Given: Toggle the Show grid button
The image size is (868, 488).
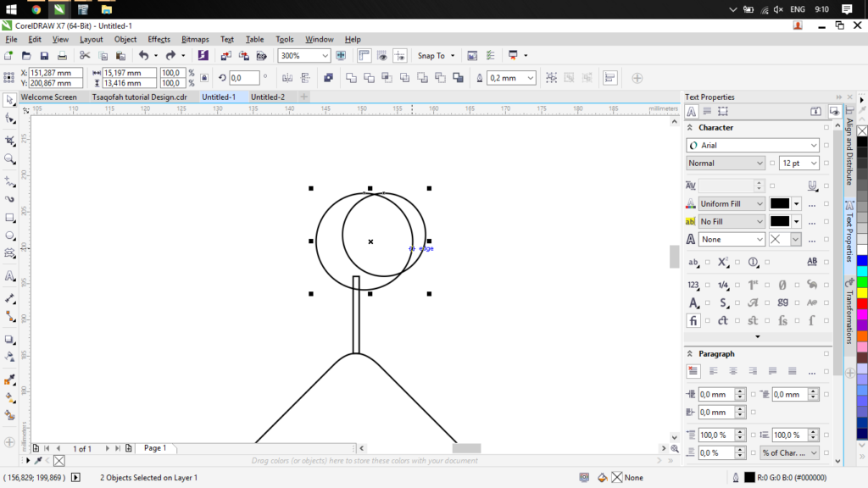Looking at the screenshot, I should click(382, 56).
